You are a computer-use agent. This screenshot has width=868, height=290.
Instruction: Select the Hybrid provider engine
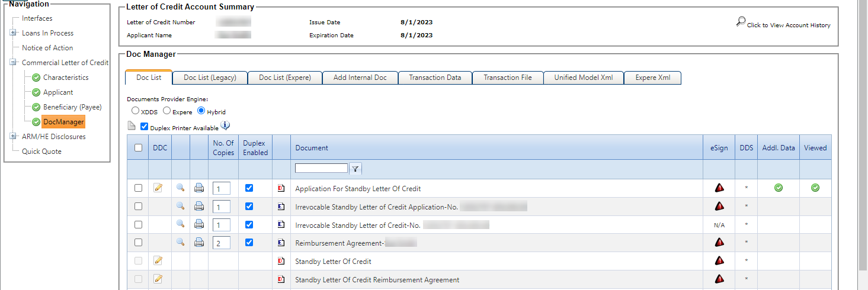pos(201,111)
